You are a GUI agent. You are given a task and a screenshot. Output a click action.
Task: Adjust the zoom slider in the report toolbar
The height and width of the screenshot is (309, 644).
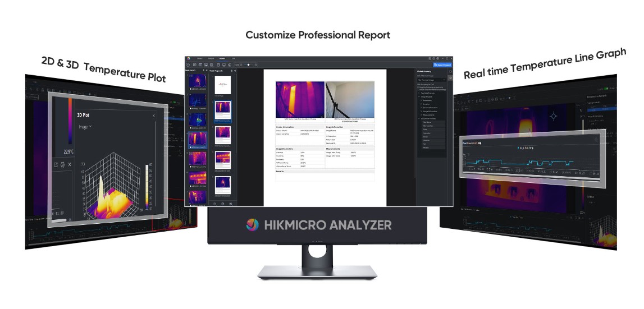coord(249,65)
